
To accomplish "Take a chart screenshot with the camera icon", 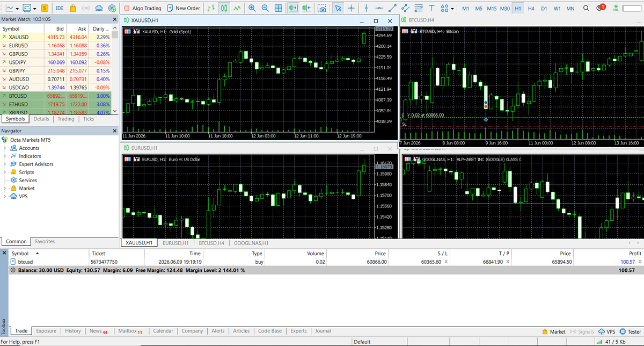I will pos(321,8).
